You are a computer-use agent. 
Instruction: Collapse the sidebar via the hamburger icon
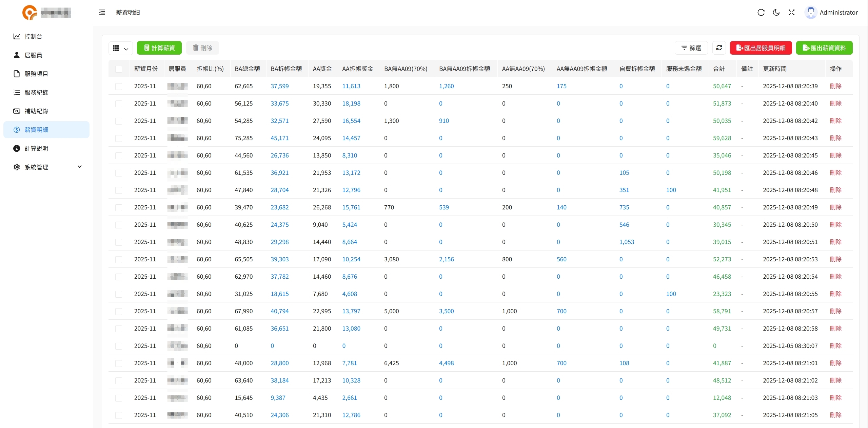pos(102,12)
